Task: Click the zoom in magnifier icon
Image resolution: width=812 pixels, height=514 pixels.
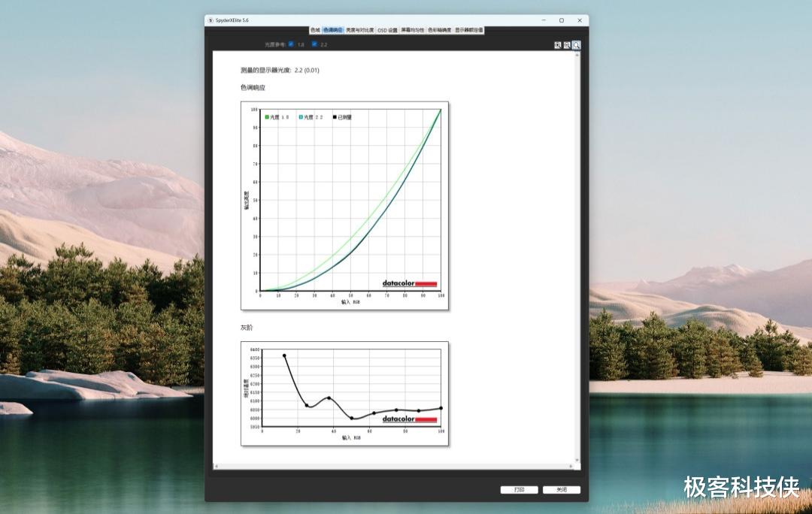Action: pos(558,45)
